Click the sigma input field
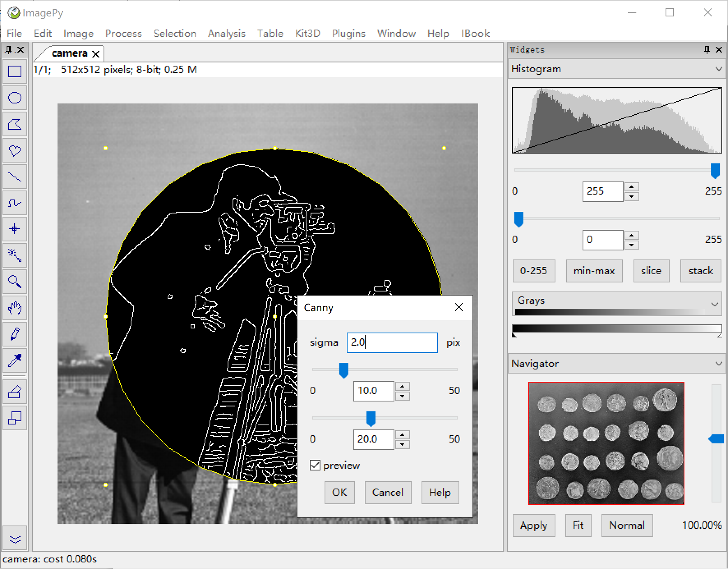This screenshot has width=728, height=569. coord(392,342)
